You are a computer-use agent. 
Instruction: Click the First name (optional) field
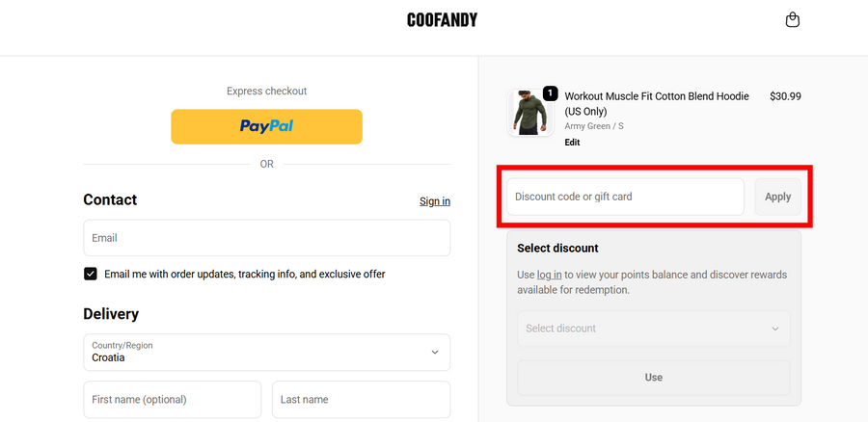tap(172, 399)
